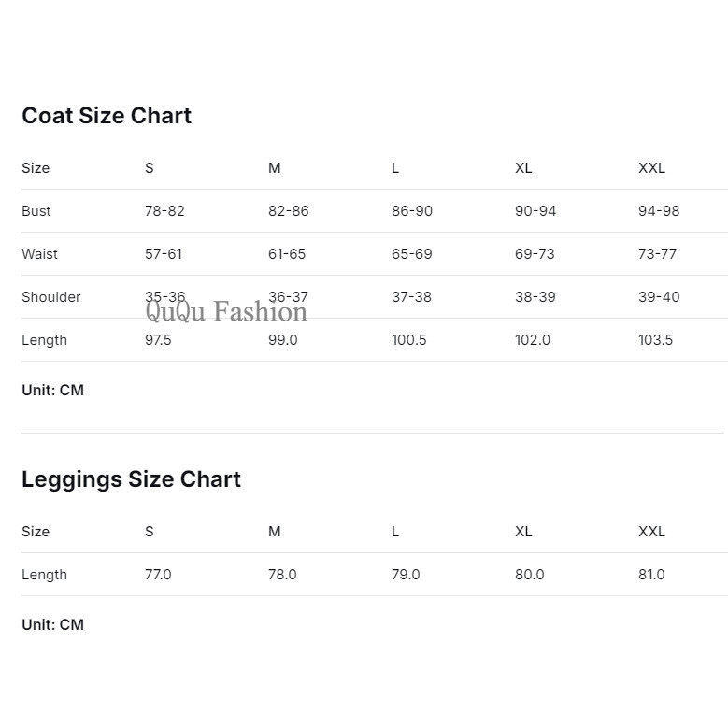Screen dimensions: 728x728
Task: Click the XXL column header in leggings chart
Action: [x=651, y=532]
